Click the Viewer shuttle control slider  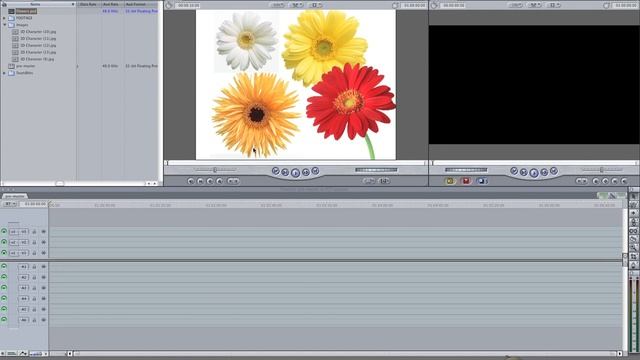(x=215, y=170)
